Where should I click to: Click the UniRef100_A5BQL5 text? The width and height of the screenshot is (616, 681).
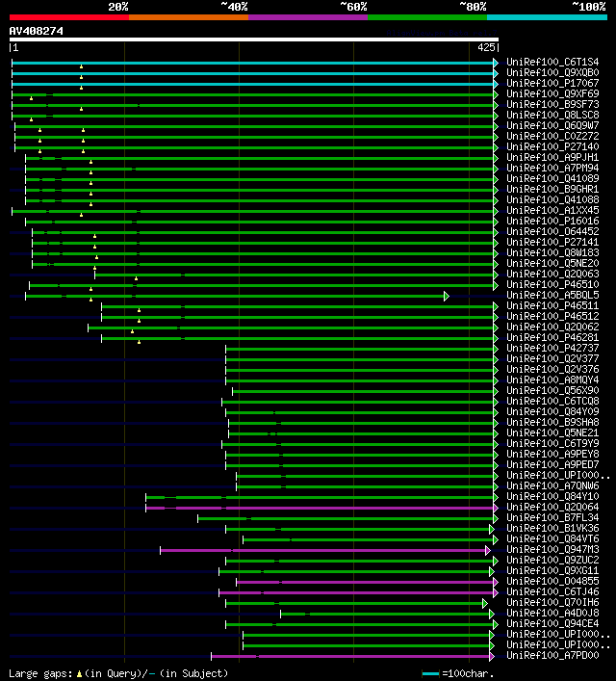click(552, 295)
